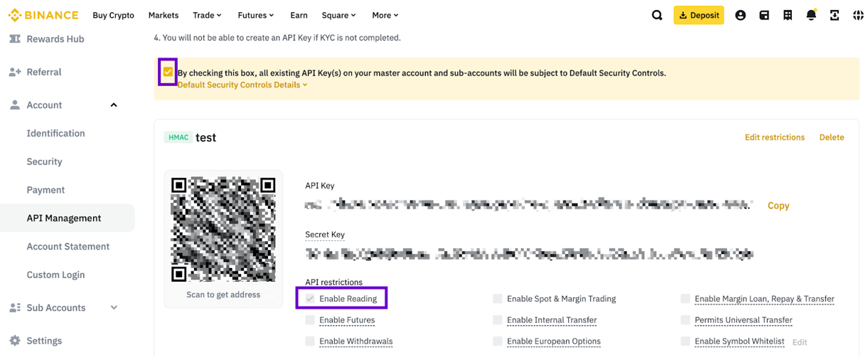Image resolution: width=868 pixels, height=357 pixels.
Task: Open the language globe icon
Action: (858, 15)
